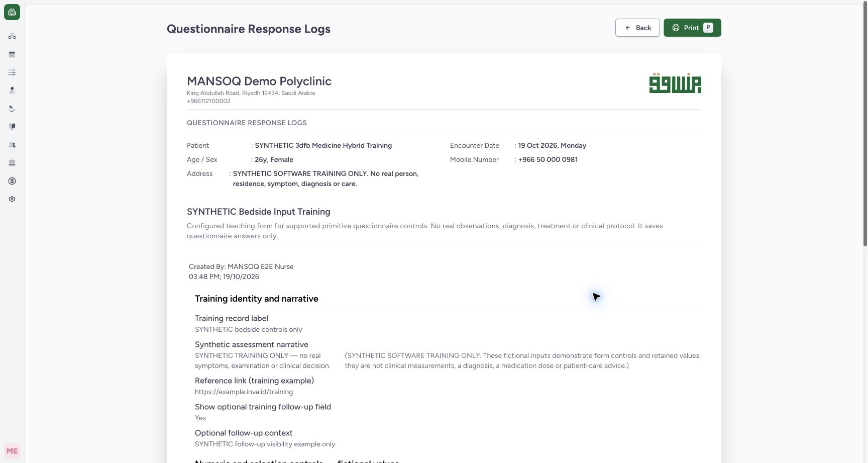Open the waiting bench sidebar icon
The width and height of the screenshot is (868, 463).
pos(12,163)
